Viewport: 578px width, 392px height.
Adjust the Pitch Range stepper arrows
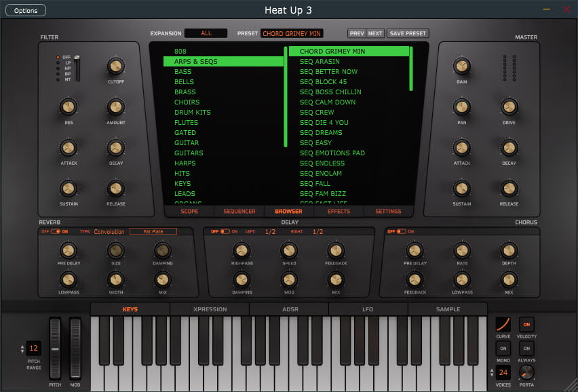22,349
